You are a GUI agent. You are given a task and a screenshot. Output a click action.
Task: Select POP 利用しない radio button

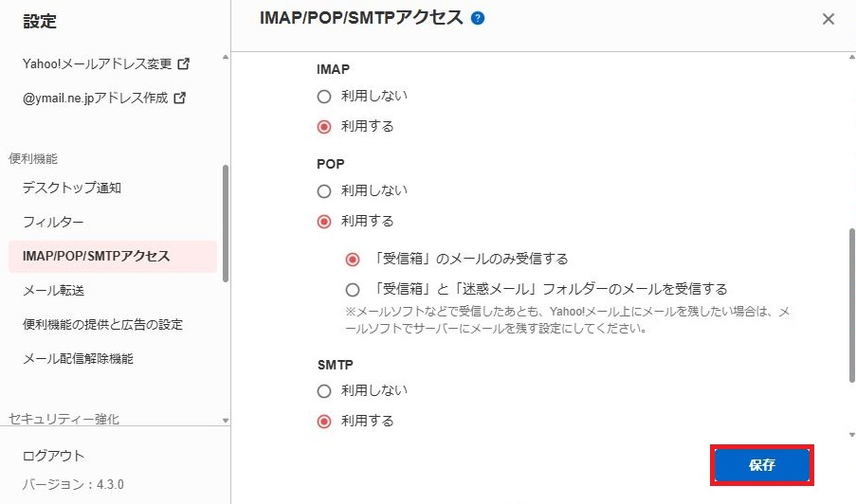coord(324,190)
